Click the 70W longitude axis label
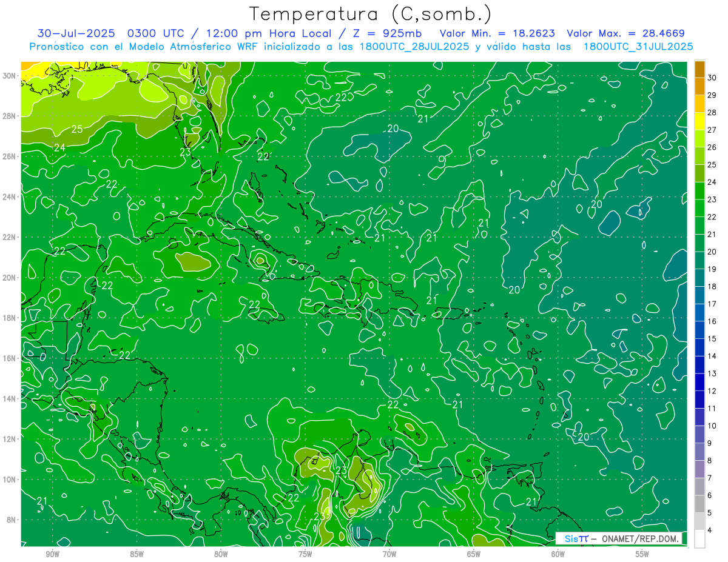Image resolution: width=728 pixels, height=562 pixels. 389,555
